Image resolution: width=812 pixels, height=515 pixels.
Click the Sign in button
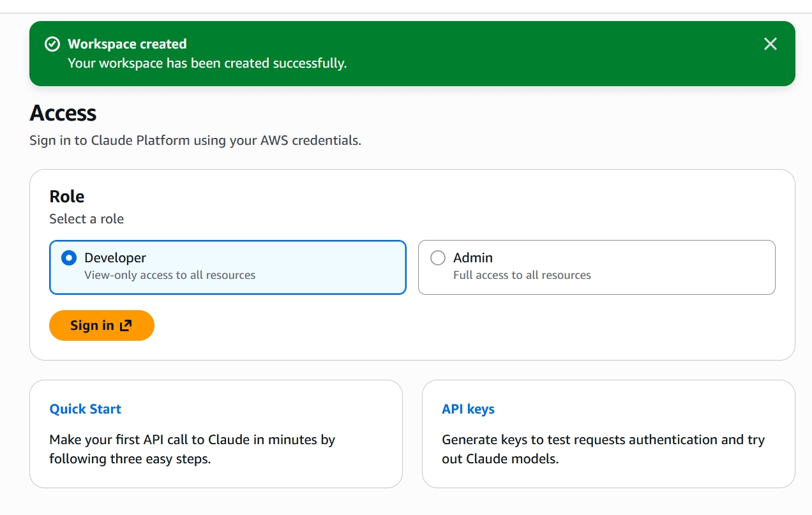pos(101,325)
